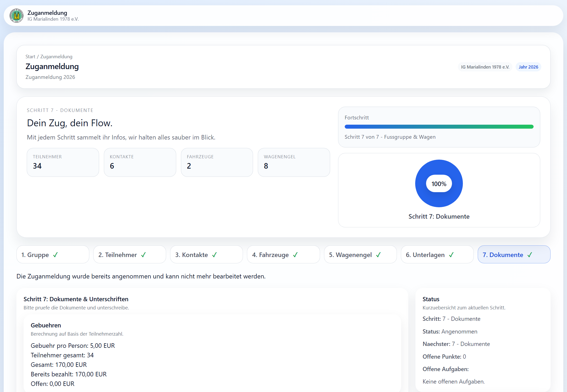Switch to 2. Teilnehmer step
Screen dimensions: 567x392
tap(118, 255)
